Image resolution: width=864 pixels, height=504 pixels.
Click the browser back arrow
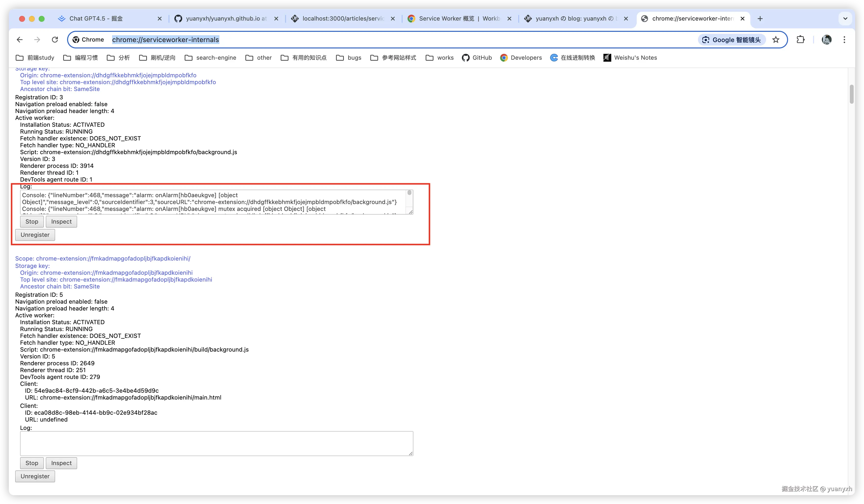click(x=20, y=40)
